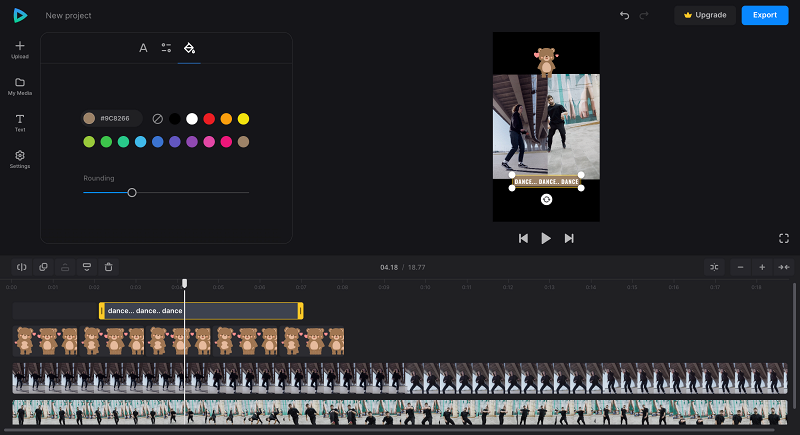Switch to the text adjustments sliders tab
Viewport: 800px width, 435px height.
coord(166,48)
